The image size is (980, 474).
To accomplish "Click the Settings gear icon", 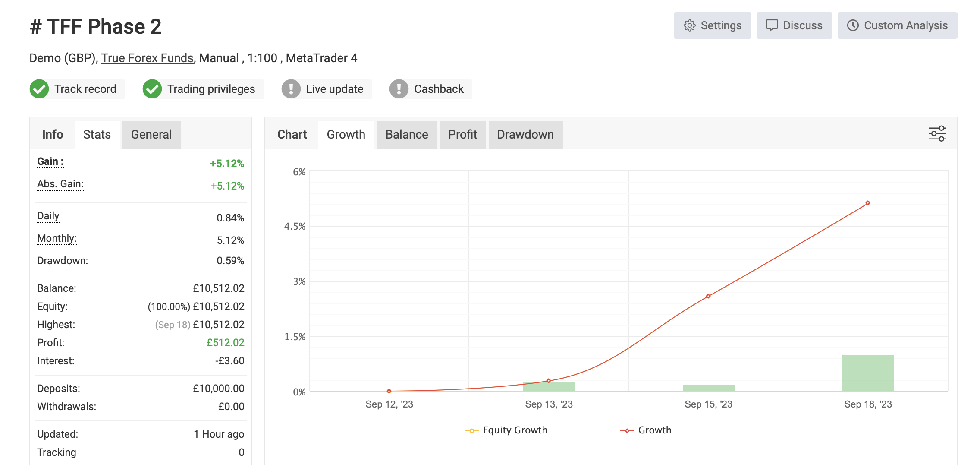I will click(689, 25).
